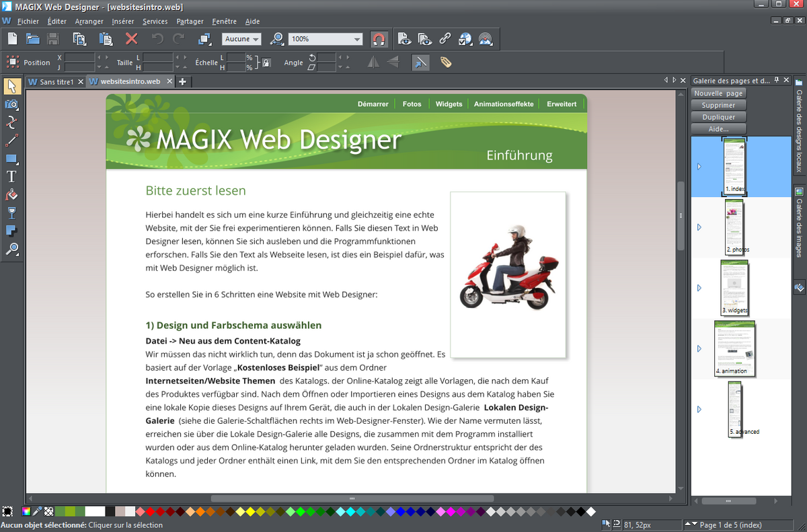This screenshot has width=807, height=532.
Task: Click the Dupliquer button
Action: point(719,117)
